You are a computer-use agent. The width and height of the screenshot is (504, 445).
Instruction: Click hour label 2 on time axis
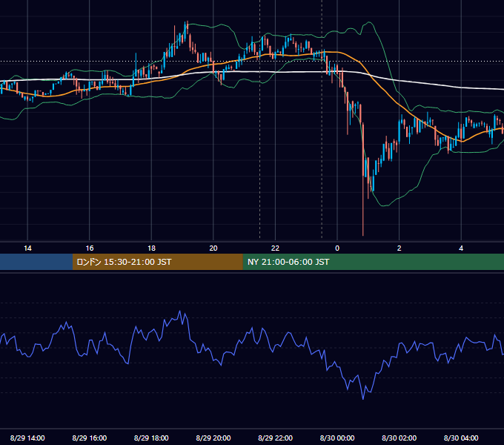pyautogui.click(x=399, y=248)
